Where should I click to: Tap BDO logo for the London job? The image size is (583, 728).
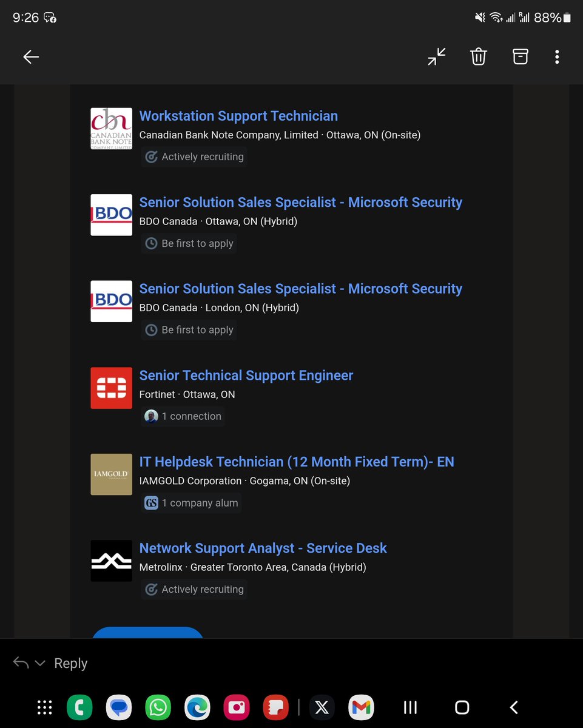point(111,301)
